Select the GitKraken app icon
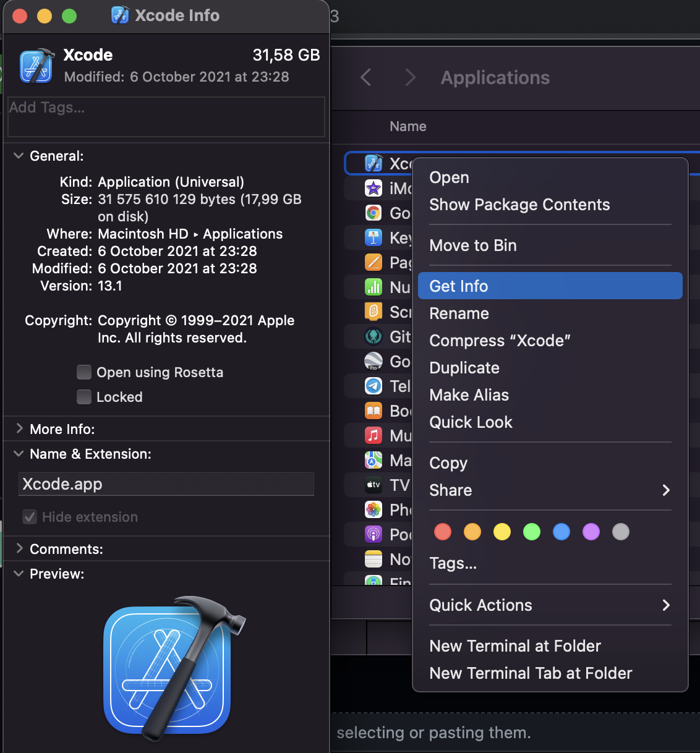Viewport: 700px width, 753px height. (373, 336)
